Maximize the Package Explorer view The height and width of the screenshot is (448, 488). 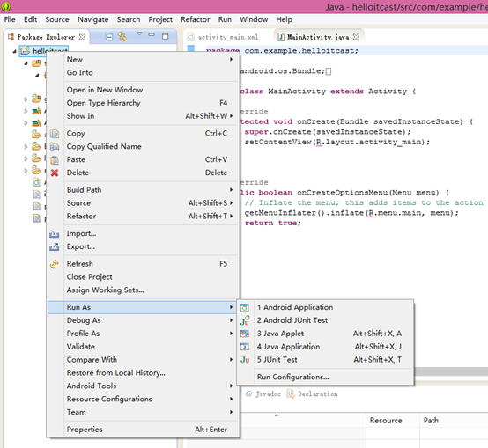click(x=166, y=36)
